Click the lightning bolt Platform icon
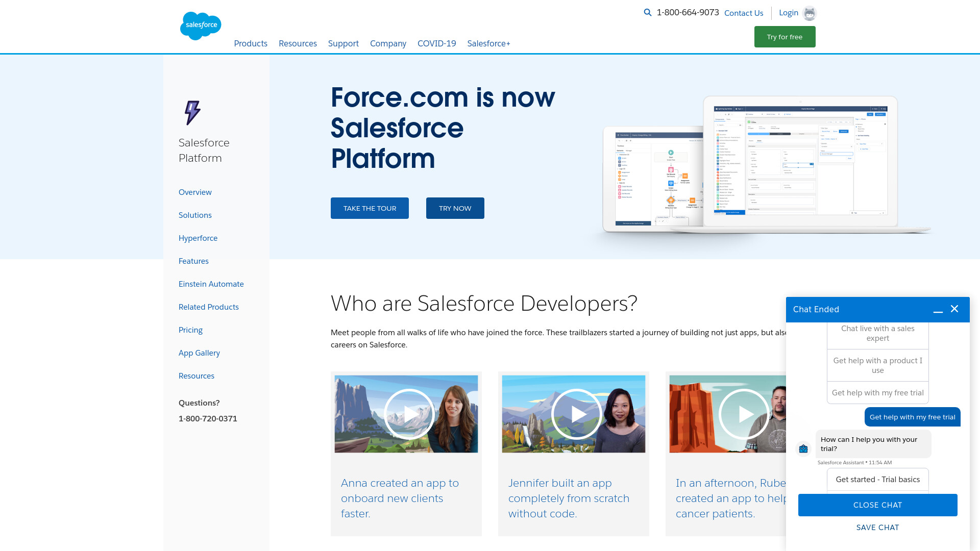The height and width of the screenshot is (551, 980). click(192, 113)
